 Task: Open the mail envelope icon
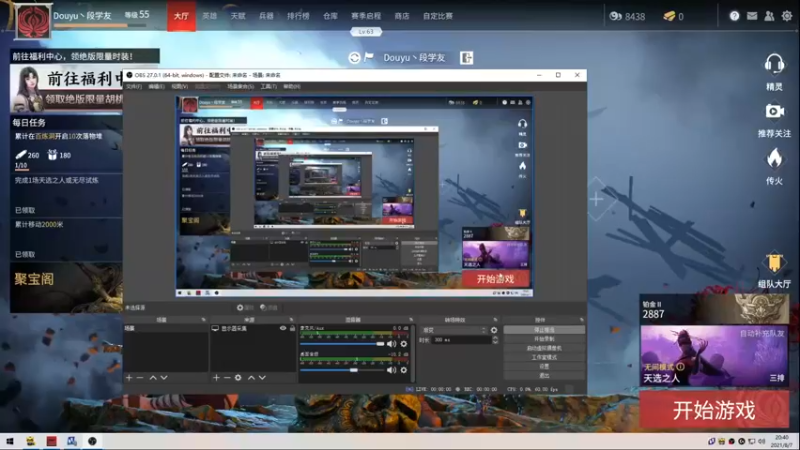pyautogui.click(x=752, y=16)
